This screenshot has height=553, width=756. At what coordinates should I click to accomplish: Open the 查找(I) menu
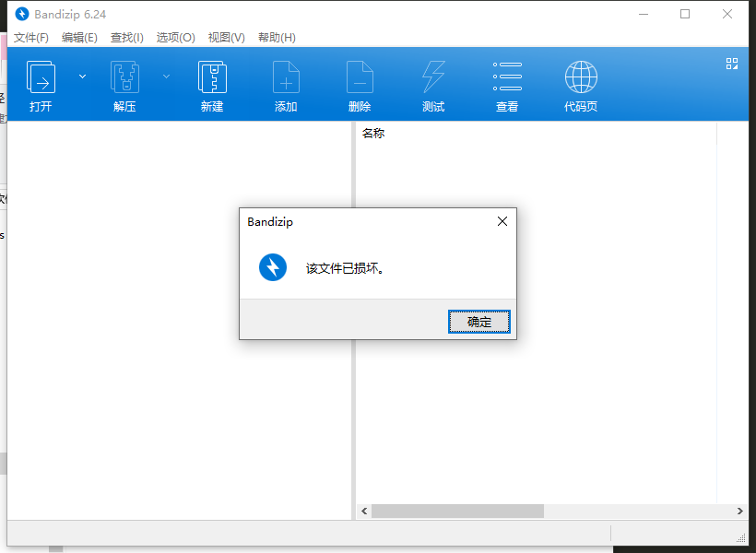click(x=127, y=38)
